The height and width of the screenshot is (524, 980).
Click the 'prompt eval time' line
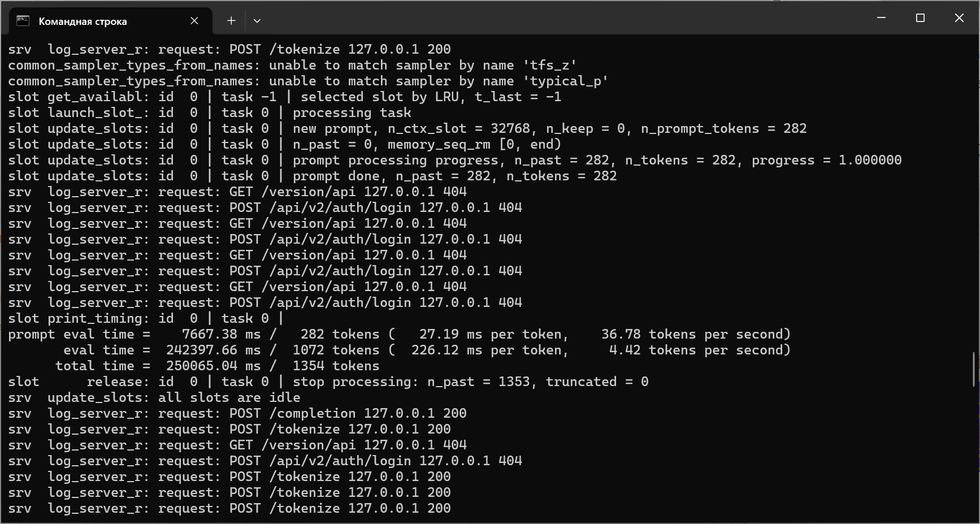[399, 335]
